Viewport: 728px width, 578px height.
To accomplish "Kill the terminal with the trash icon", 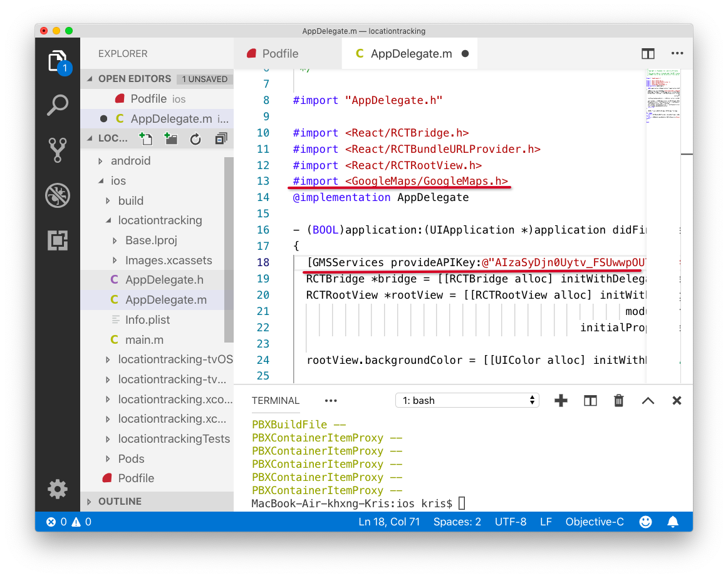I will [x=619, y=400].
